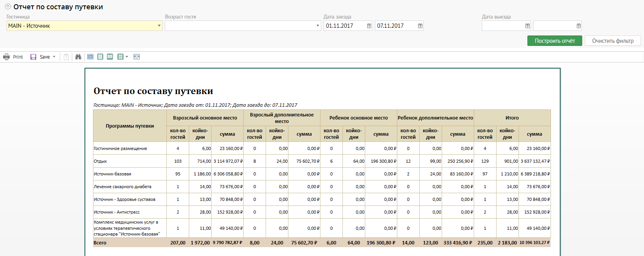Click the fit page width icon
Viewport: 644px width, 256px height.
pos(137,57)
